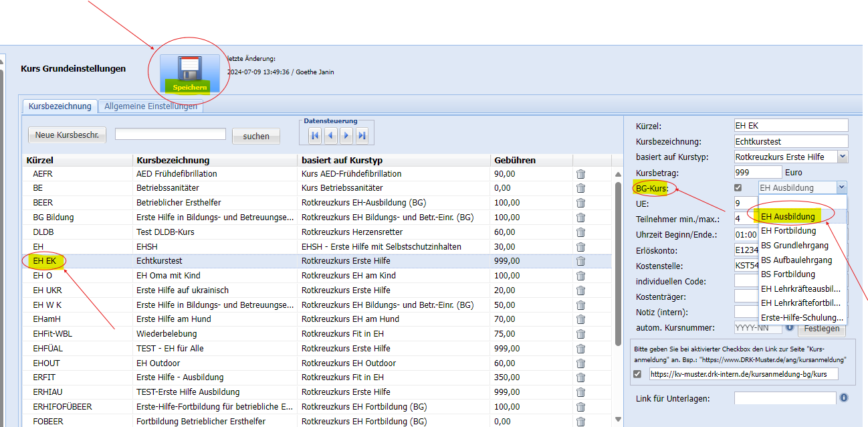Open the basiert auf Kurstyp dropdown
Viewport: 868px width, 427px height.
tap(842, 157)
